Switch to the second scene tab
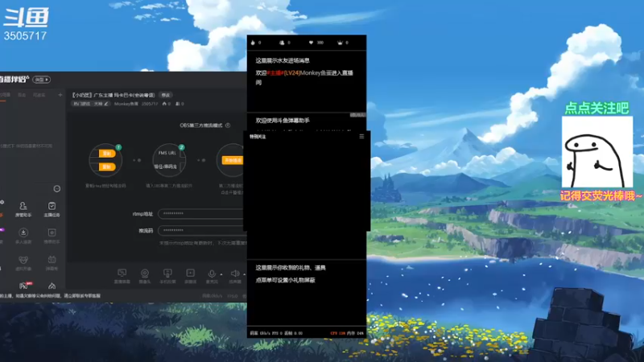This screenshot has width=644, height=362. pos(22,95)
